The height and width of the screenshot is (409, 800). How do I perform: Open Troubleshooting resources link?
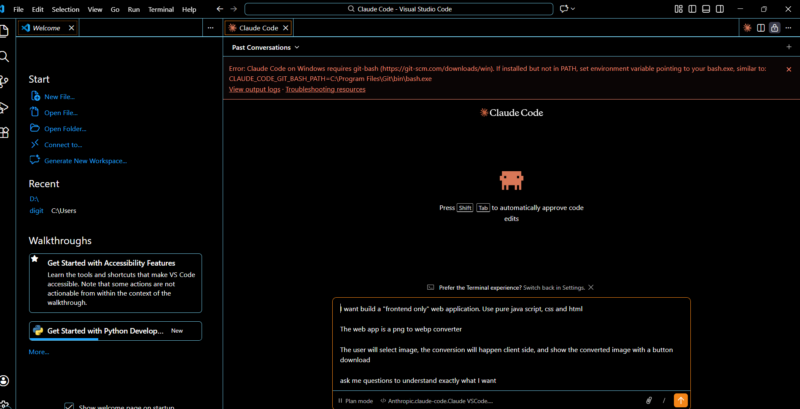click(x=326, y=89)
